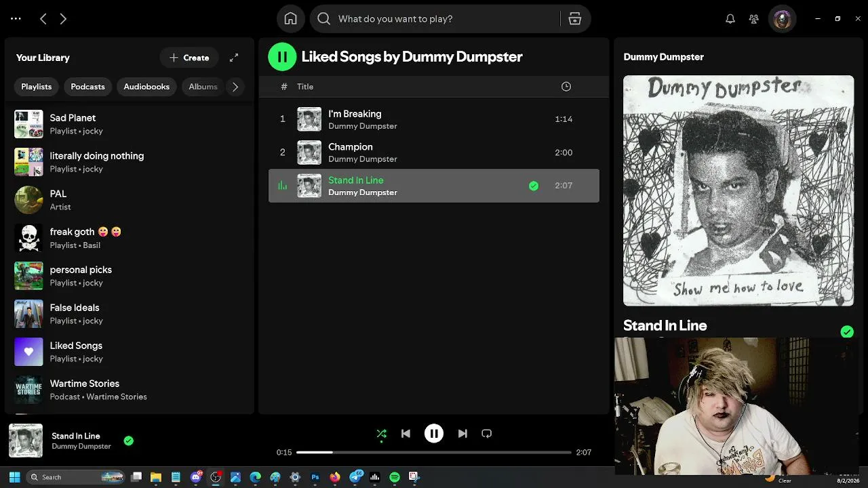868x488 pixels.
Task: Select the track I'm Breaking
Action: click(434, 119)
